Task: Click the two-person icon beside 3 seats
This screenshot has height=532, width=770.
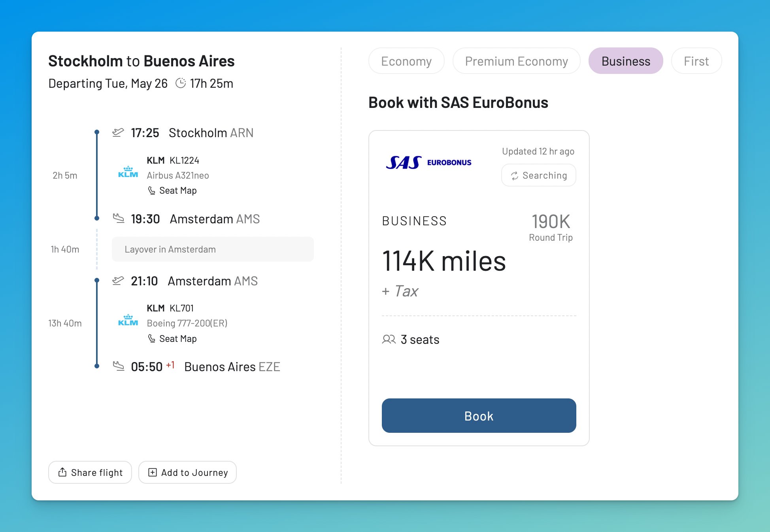Action: pos(389,339)
